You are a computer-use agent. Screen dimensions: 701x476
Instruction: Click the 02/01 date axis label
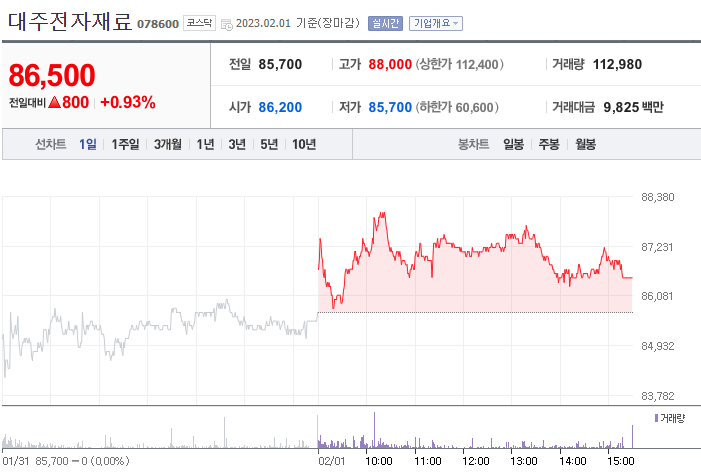tap(332, 461)
